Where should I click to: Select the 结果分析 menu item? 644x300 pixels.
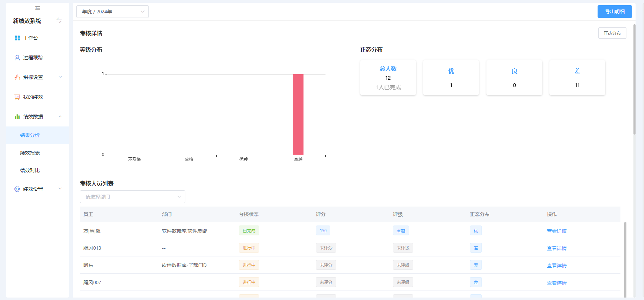click(x=30, y=135)
